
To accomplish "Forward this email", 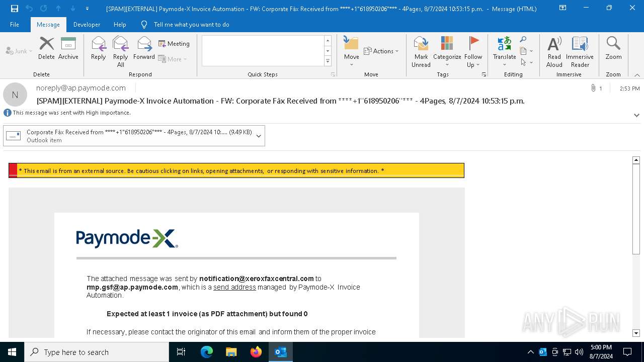I will 144,48.
